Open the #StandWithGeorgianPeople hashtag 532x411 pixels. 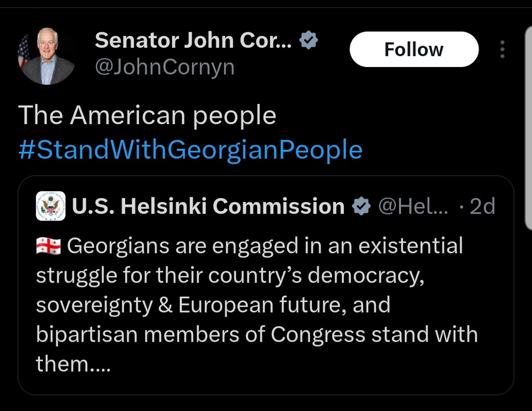coord(190,150)
